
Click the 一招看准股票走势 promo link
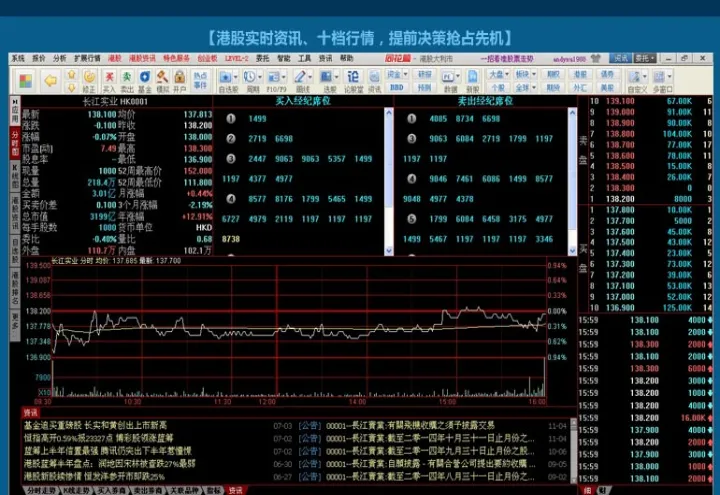click(507, 59)
